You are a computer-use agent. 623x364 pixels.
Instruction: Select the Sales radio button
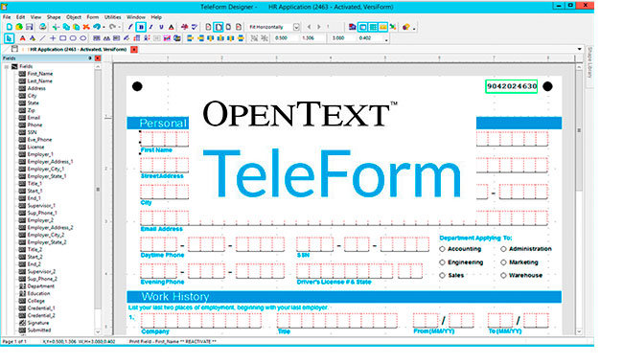tap(442, 275)
